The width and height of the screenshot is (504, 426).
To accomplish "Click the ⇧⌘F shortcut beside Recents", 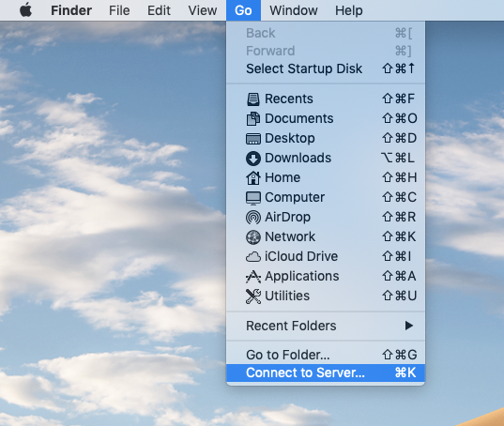I will [398, 99].
